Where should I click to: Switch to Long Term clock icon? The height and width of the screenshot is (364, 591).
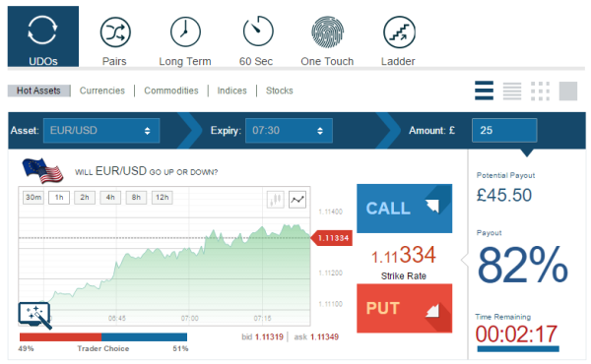click(x=185, y=31)
